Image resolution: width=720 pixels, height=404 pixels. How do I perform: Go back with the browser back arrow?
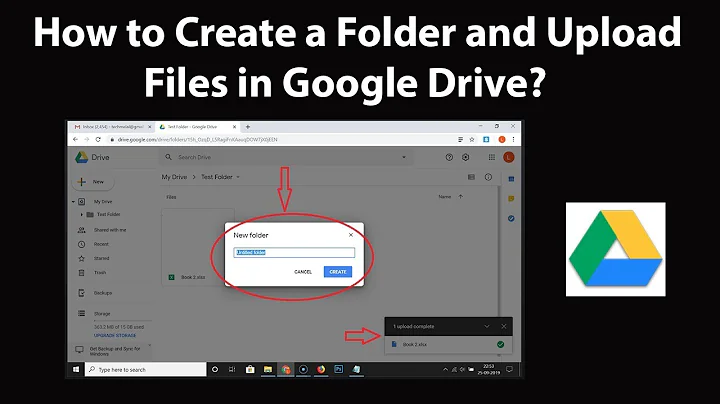pos(75,139)
